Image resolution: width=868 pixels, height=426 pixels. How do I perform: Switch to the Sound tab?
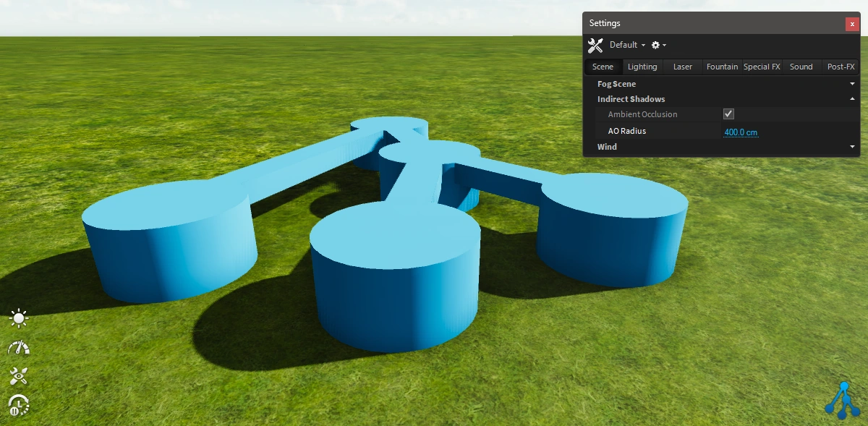pyautogui.click(x=801, y=67)
